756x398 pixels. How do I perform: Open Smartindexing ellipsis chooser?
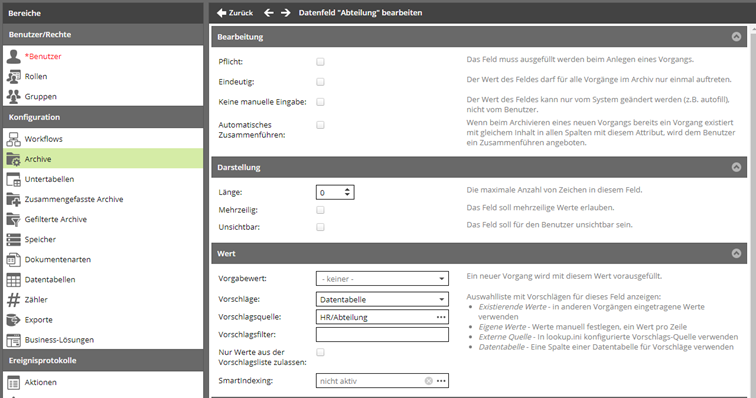(x=441, y=381)
